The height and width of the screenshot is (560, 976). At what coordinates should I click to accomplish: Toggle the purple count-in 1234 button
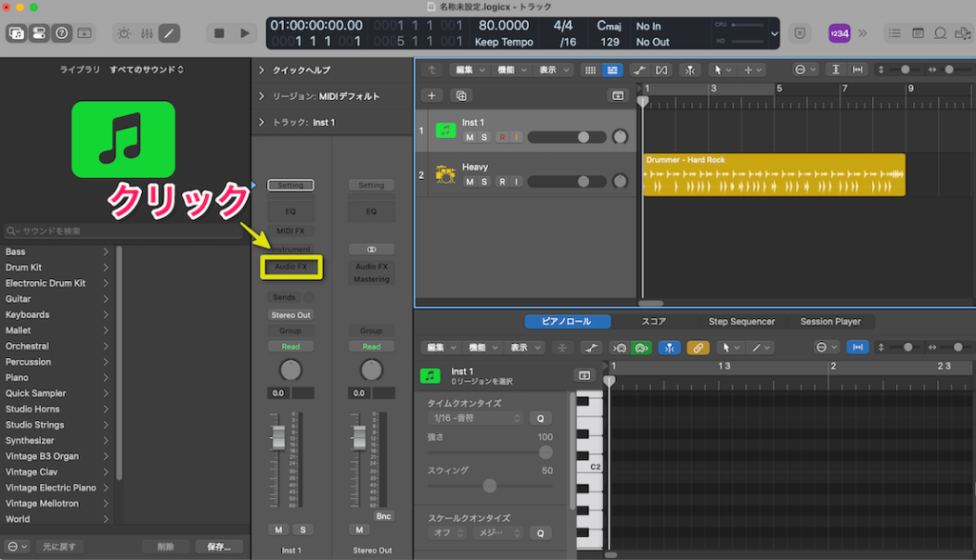click(x=839, y=33)
